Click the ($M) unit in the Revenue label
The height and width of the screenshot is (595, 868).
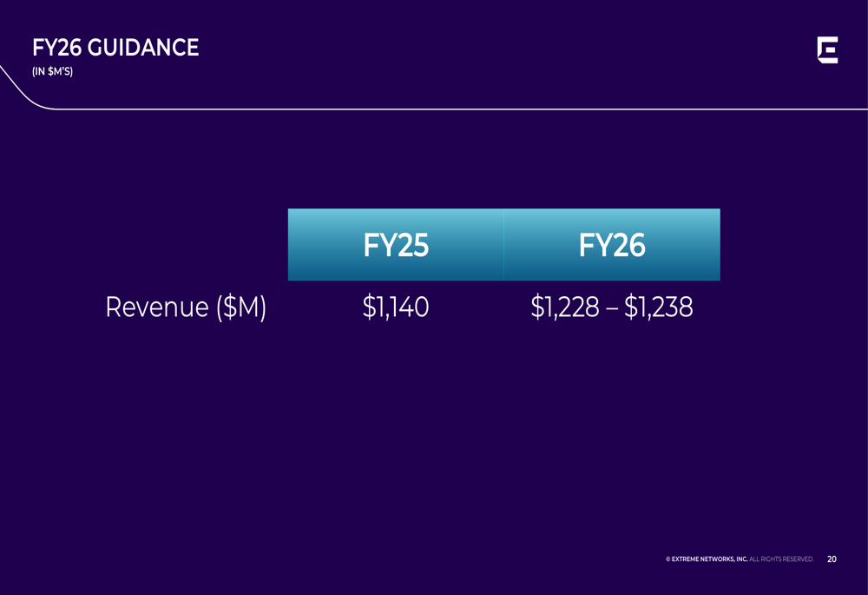pos(240,307)
